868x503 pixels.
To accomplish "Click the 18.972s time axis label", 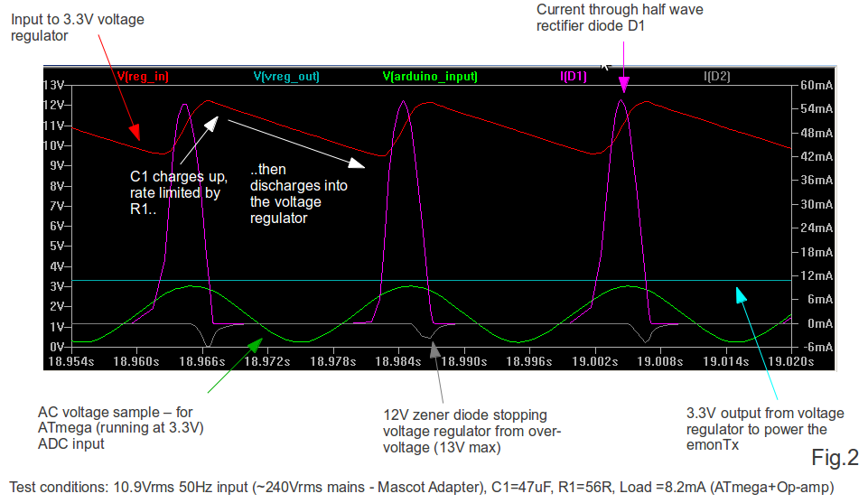I will click(267, 361).
